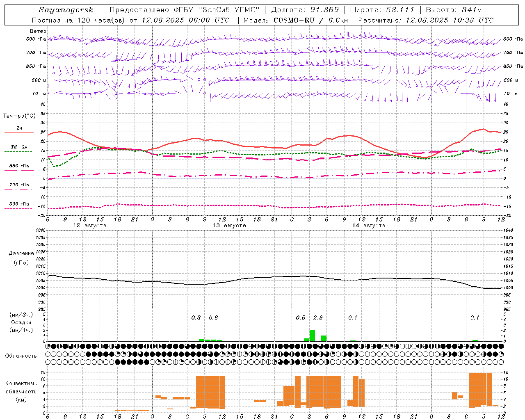This screenshot has width=525, height=420.
Task: Select the Облачность cloud cover label
Action: click(x=21, y=356)
